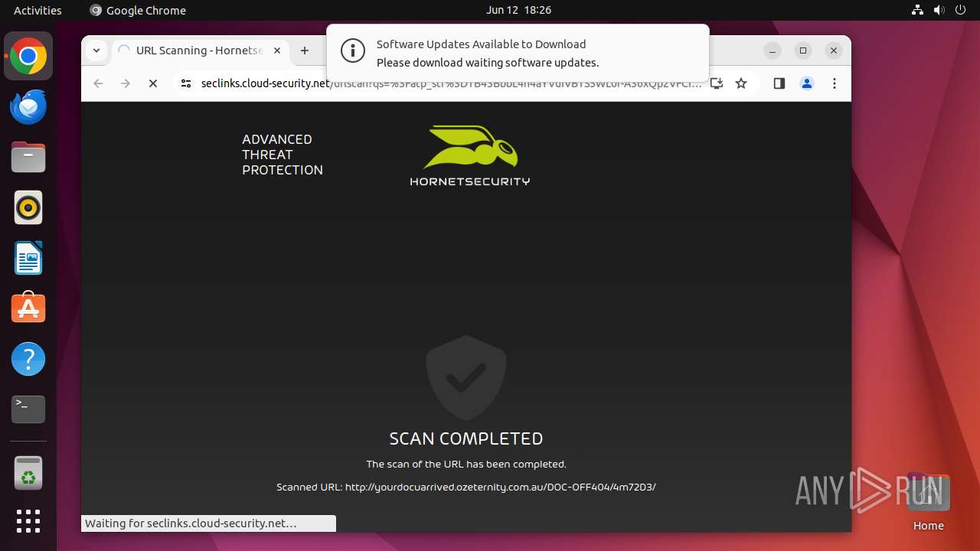Image resolution: width=980 pixels, height=551 pixels.
Task: Show Applications grid in the dock
Action: [x=28, y=521]
